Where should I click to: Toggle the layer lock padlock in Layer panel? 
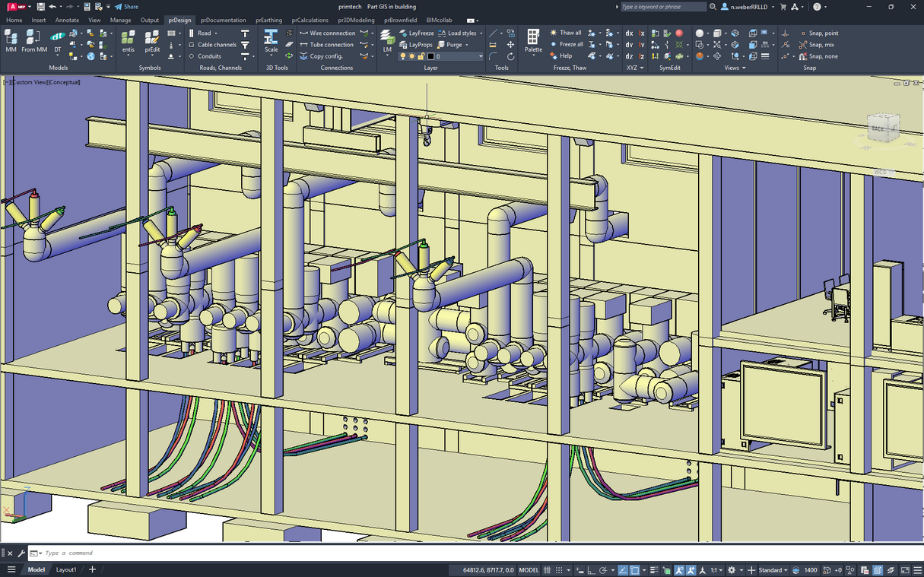[x=421, y=56]
